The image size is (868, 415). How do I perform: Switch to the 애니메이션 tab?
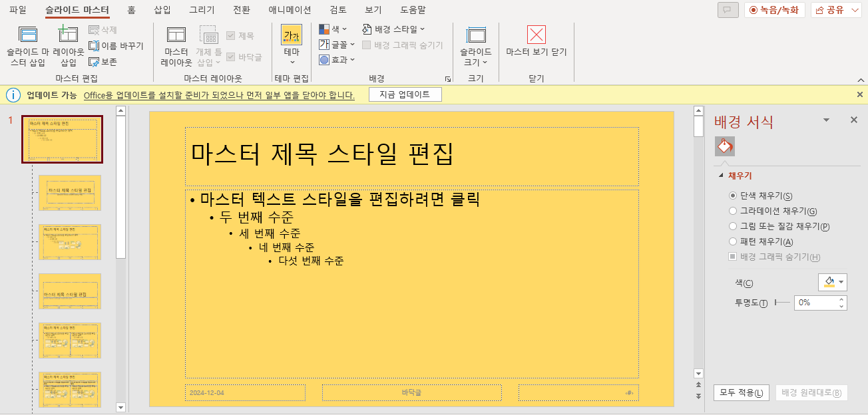tap(290, 10)
